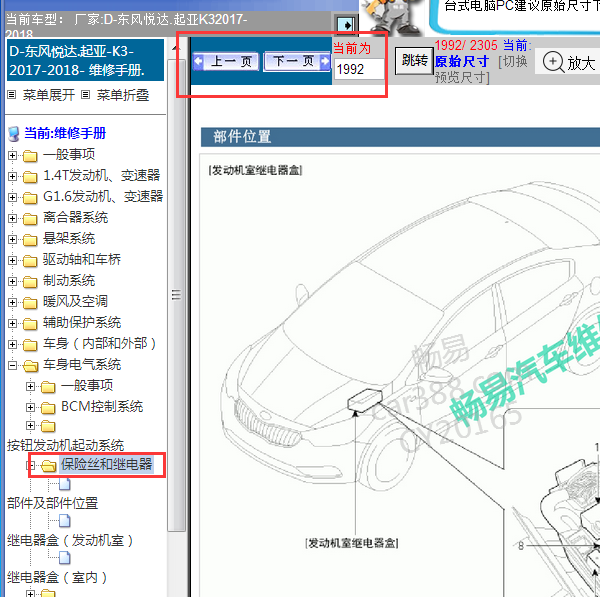Click the 跳转 jump button
The height and width of the screenshot is (597, 600).
(414, 60)
